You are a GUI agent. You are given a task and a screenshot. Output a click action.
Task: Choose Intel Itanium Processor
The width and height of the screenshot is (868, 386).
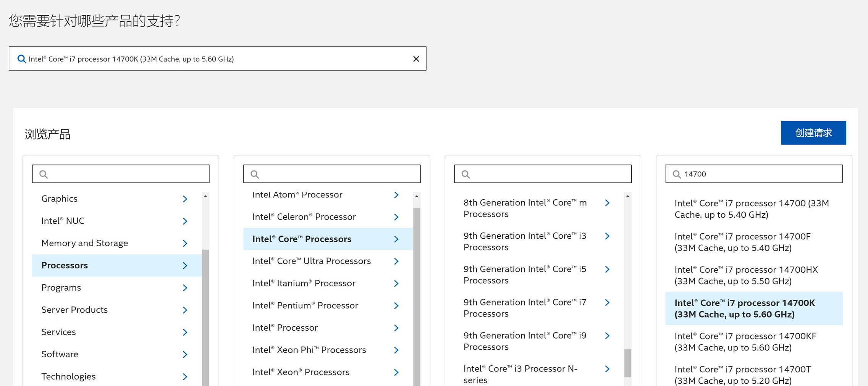[x=328, y=283]
